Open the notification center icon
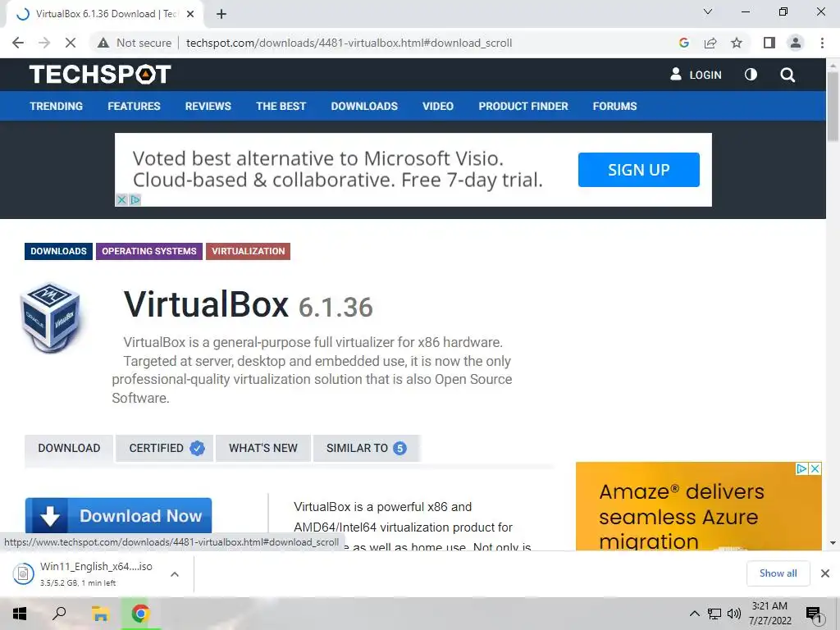The image size is (840, 630). (814, 614)
